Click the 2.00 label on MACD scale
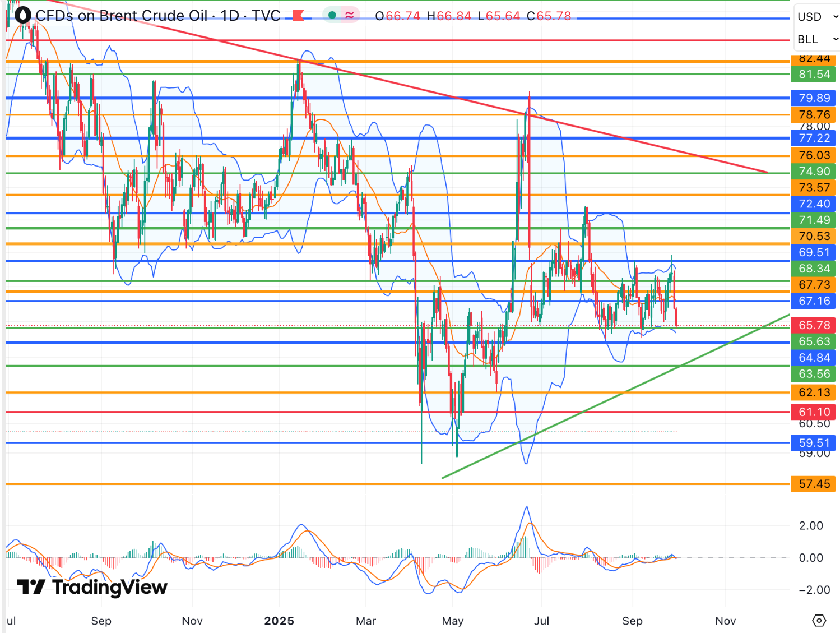Viewport: 840px width, 633px height. tap(810, 526)
